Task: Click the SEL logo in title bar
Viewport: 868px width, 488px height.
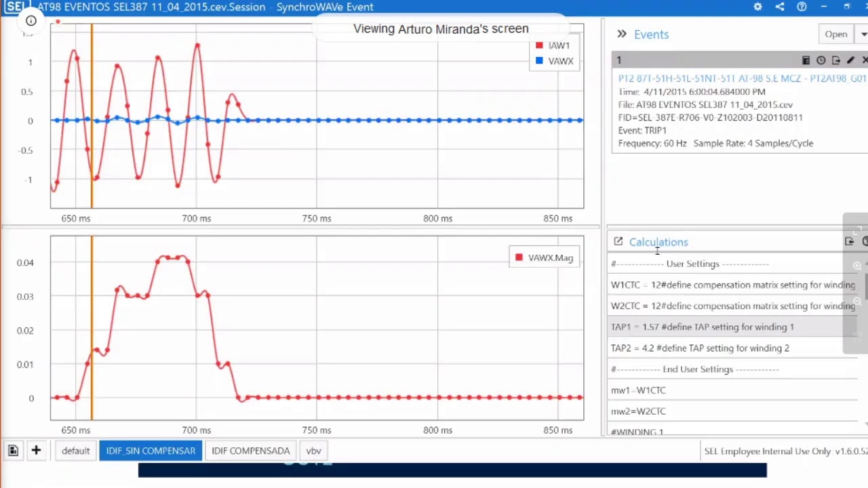Action: (16, 7)
